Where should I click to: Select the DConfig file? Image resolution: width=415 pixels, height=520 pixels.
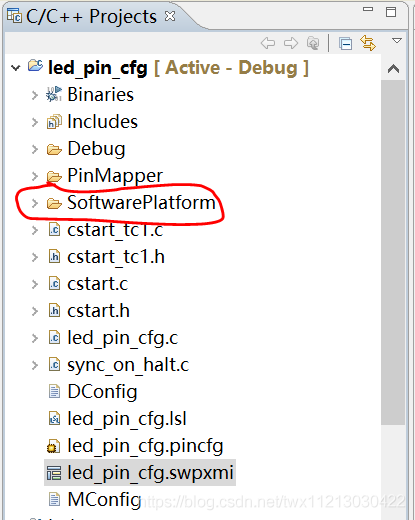(102, 391)
